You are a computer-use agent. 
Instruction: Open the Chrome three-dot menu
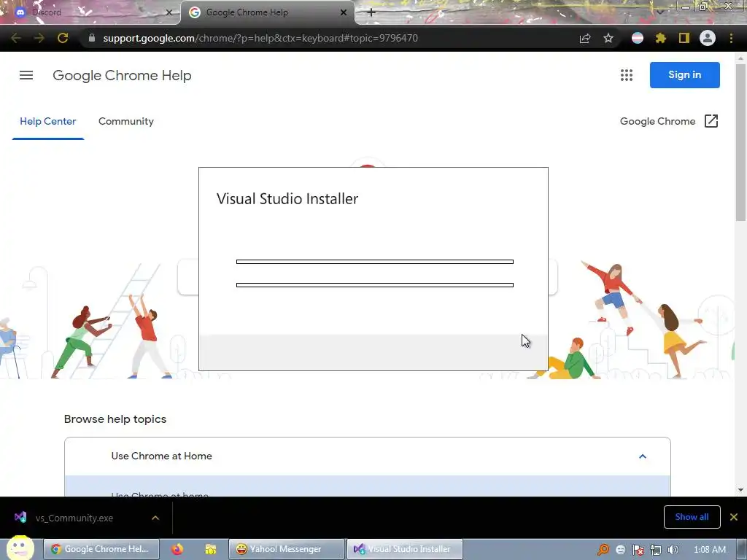pyautogui.click(x=731, y=38)
